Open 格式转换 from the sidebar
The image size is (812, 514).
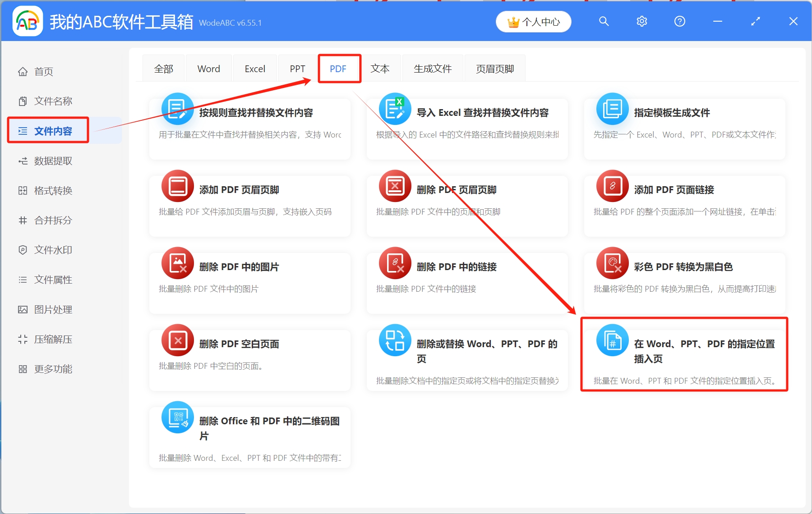[x=53, y=190]
